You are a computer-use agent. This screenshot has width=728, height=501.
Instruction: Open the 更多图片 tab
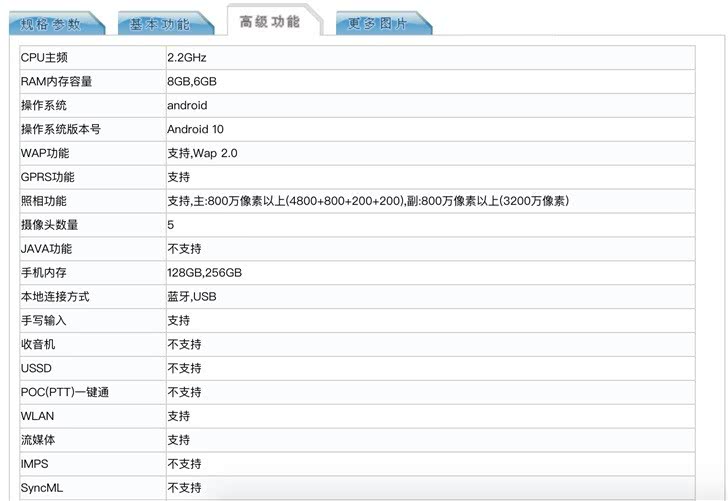click(x=383, y=23)
